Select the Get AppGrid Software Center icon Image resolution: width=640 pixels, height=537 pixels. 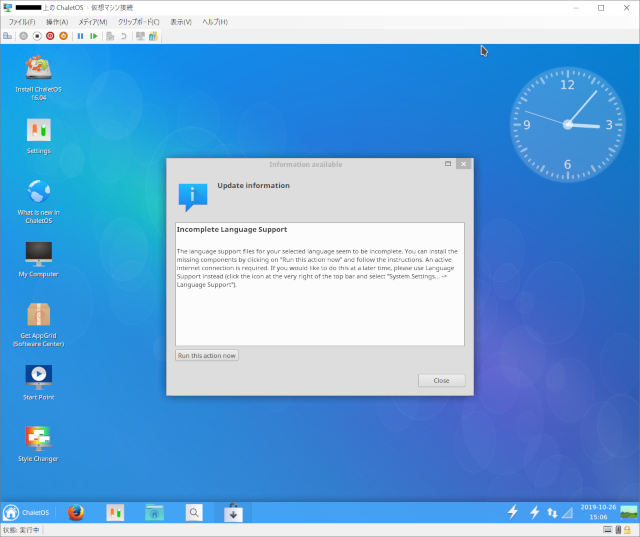tap(39, 325)
